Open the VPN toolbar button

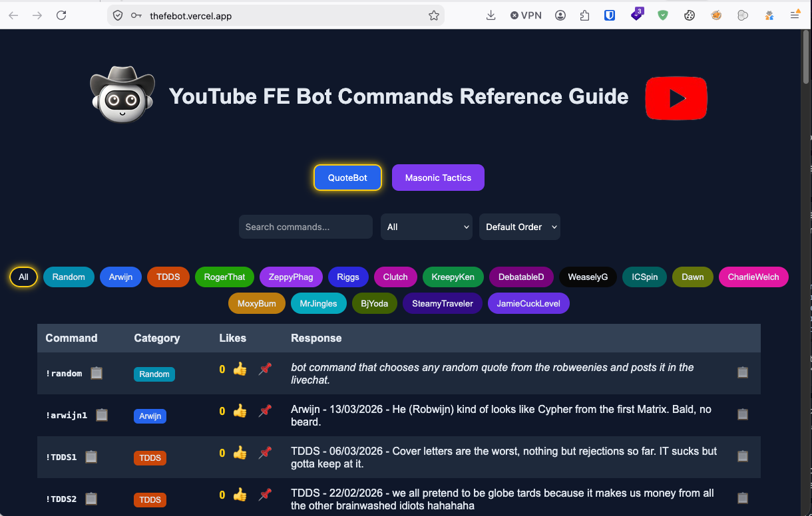526,15
